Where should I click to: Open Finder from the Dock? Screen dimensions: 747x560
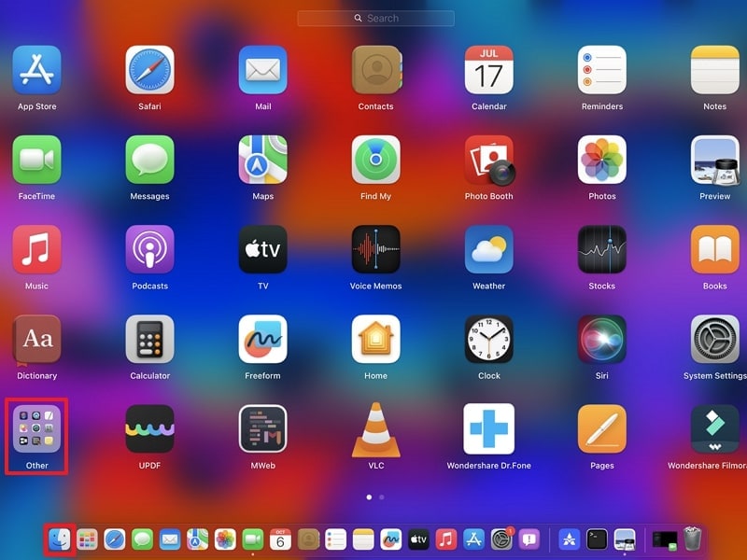click(60, 539)
